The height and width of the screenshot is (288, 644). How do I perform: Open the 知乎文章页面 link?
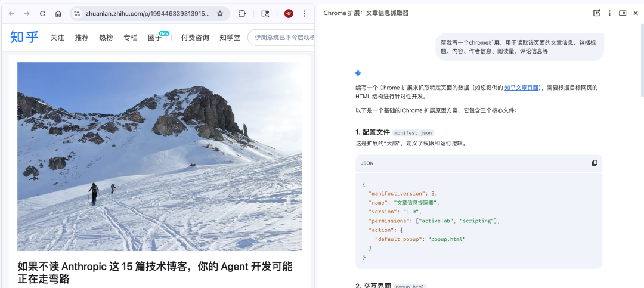[521, 88]
